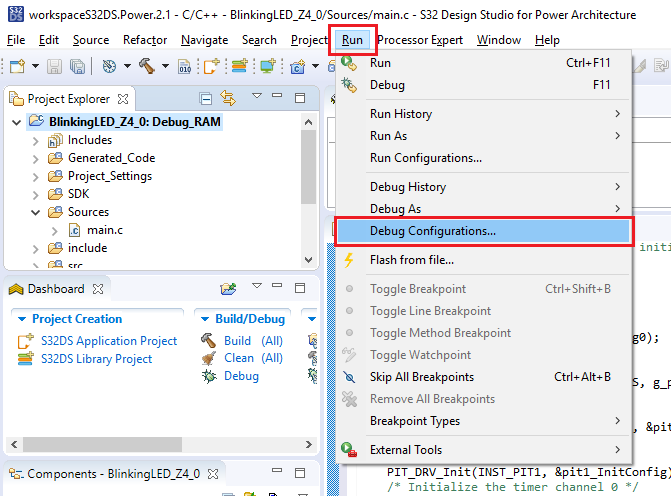This screenshot has width=671, height=496.
Task: Expand the Includes folder
Action: pyautogui.click(x=36, y=141)
